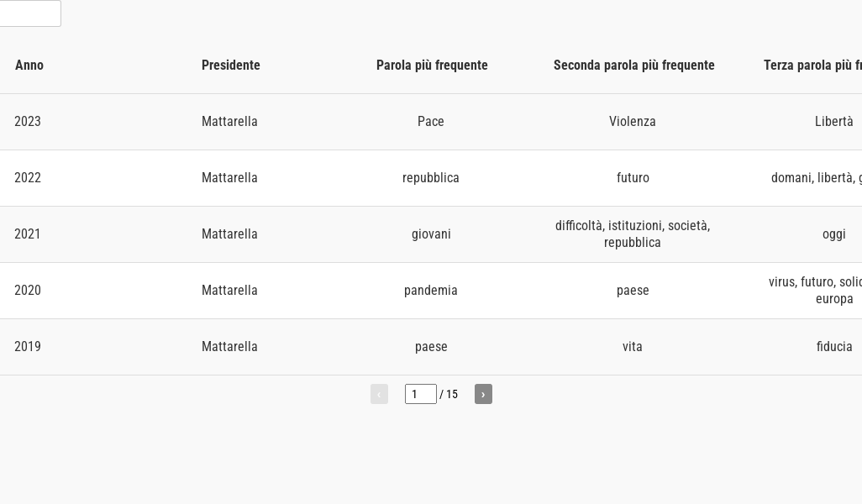This screenshot has height=504, width=862.
Task: Click 'Seconda parola più frequente' header
Action: pyautogui.click(x=633, y=66)
